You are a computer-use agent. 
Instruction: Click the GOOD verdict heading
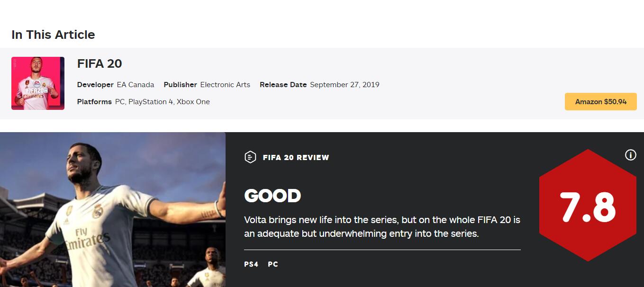pos(272,196)
